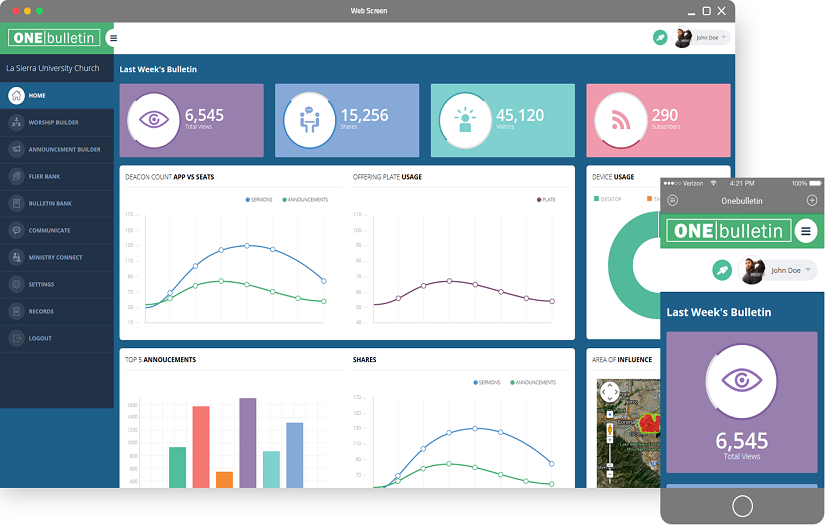Tap the hamburger menu button in phone app
The height and width of the screenshot is (525, 825).
click(x=806, y=231)
